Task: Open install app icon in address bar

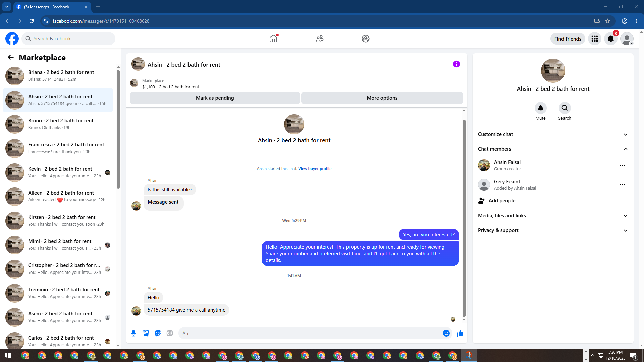Action: (597, 21)
